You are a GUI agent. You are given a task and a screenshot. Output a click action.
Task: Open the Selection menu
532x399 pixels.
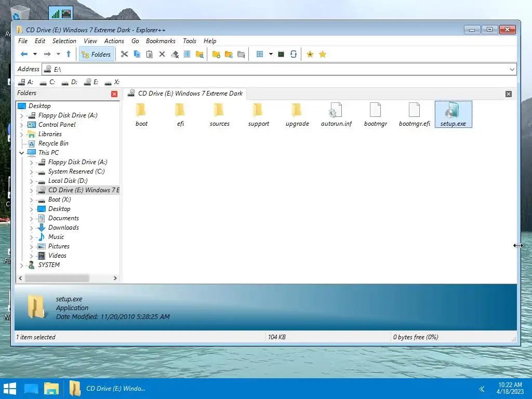(64, 41)
